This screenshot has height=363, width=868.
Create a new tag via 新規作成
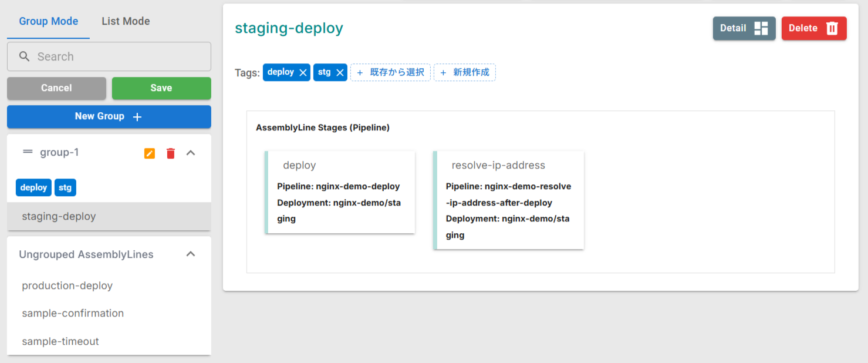point(464,72)
